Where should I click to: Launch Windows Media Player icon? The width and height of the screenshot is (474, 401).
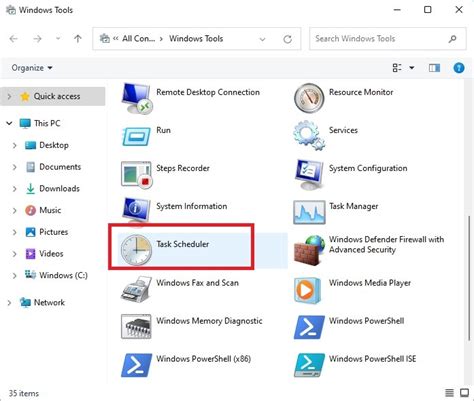click(x=308, y=290)
